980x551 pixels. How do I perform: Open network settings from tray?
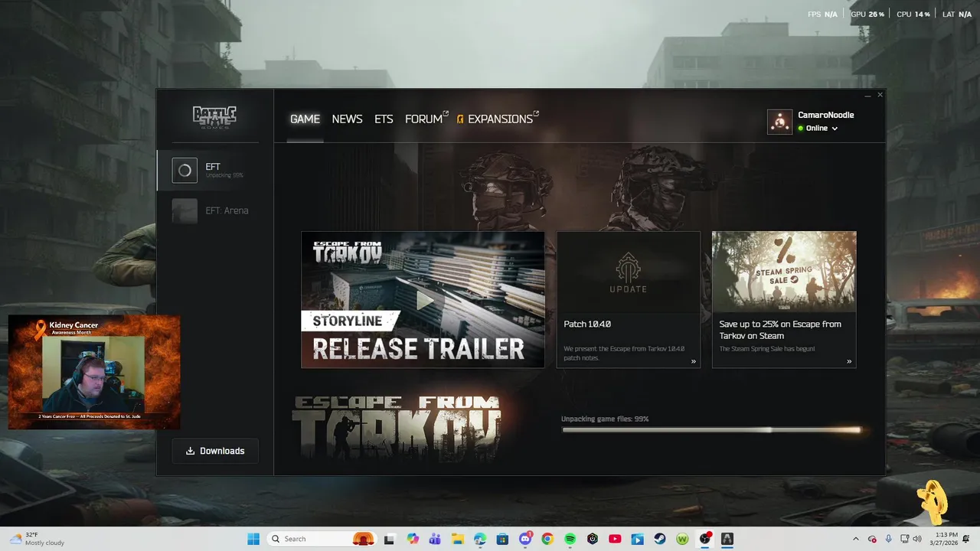coord(906,539)
